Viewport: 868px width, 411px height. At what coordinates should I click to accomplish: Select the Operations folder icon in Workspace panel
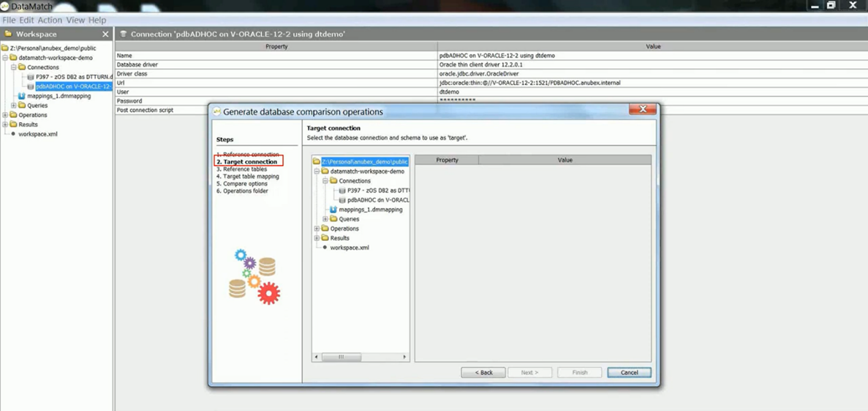[x=14, y=115]
